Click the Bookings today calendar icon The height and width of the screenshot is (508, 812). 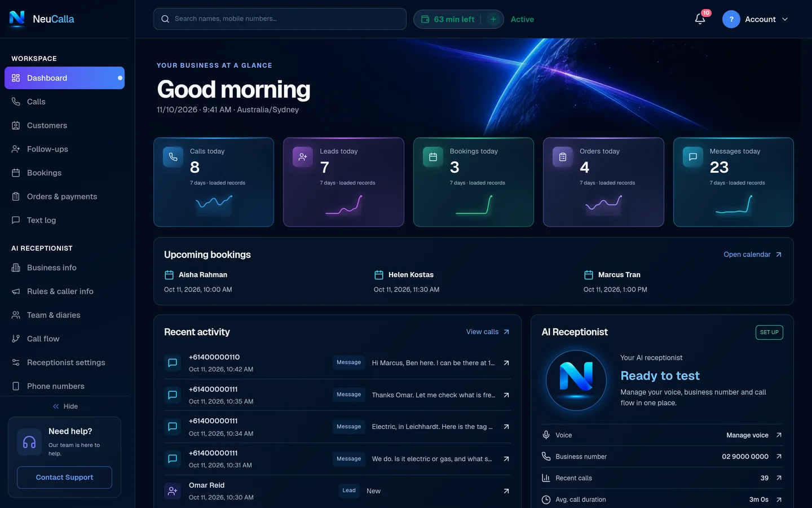coord(433,157)
